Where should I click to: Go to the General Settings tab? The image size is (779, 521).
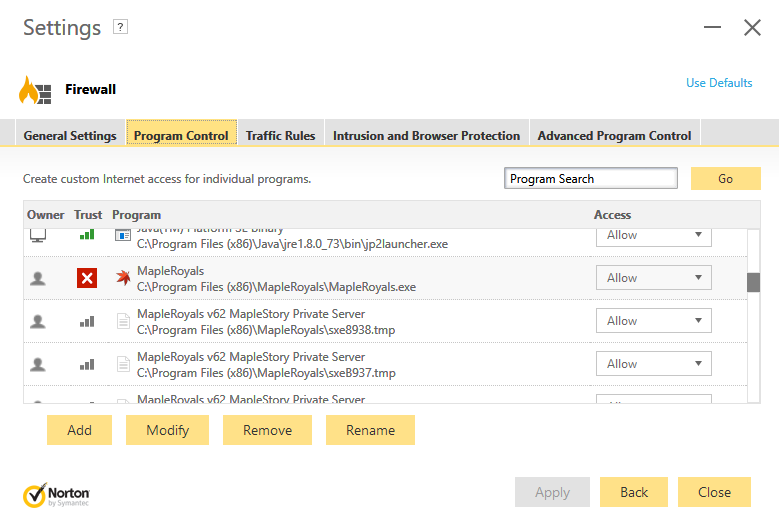[x=70, y=135]
